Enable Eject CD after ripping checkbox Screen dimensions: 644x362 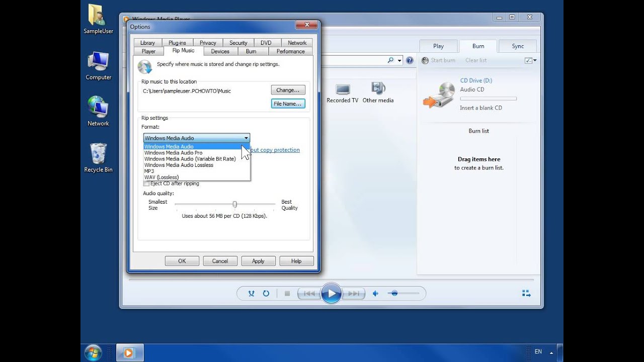pyautogui.click(x=146, y=184)
